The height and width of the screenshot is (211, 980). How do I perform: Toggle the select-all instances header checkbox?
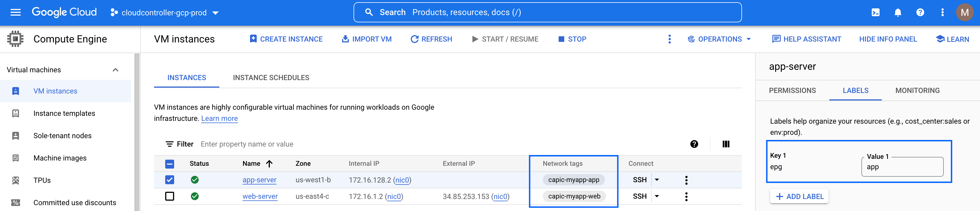coord(170,164)
